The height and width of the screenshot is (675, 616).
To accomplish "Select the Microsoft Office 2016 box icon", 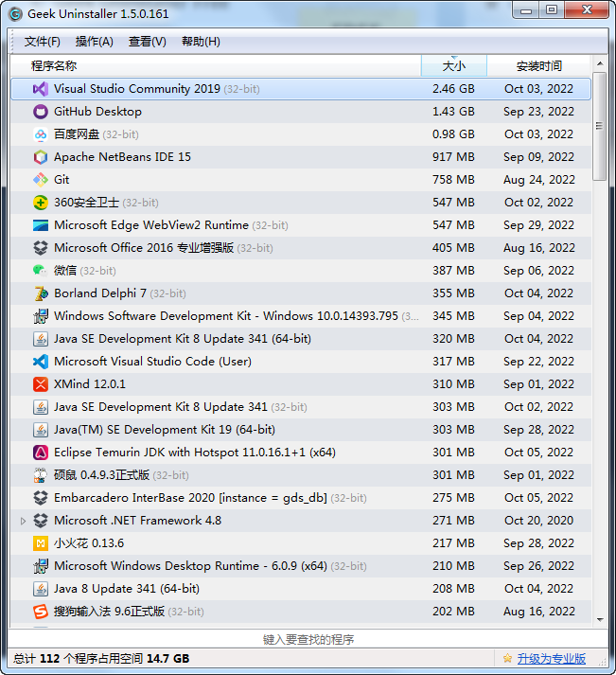I will point(41,248).
